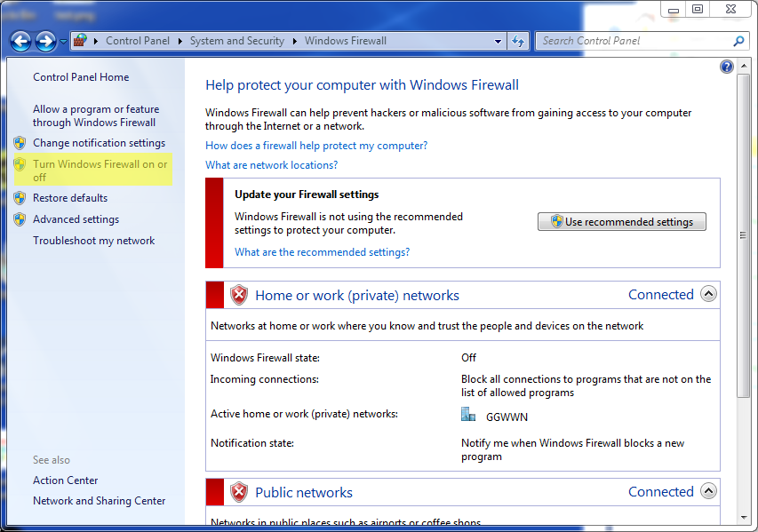Open How does a firewall help link
The width and height of the screenshot is (758, 532).
(316, 146)
